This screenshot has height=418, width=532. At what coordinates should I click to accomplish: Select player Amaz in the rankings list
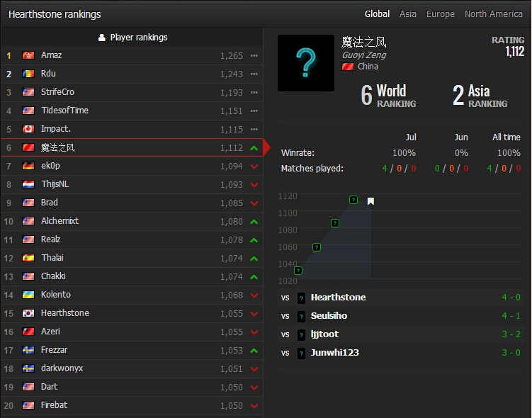click(132, 55)
